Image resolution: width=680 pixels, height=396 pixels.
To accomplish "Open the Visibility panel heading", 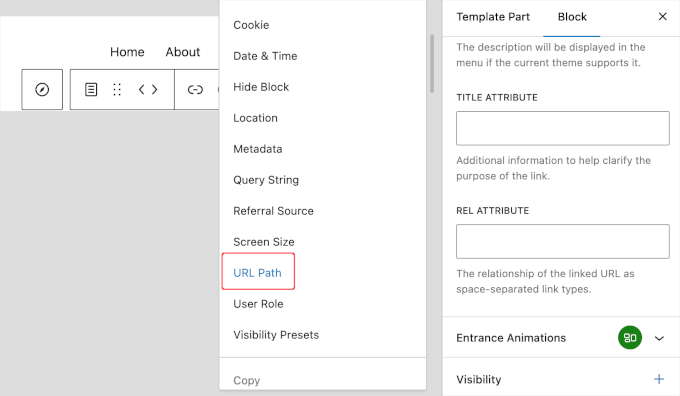I will (x=479, y=380).
